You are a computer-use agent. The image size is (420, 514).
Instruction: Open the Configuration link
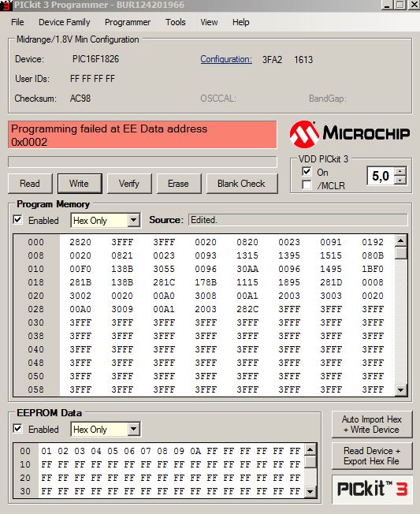pos(226,59)
